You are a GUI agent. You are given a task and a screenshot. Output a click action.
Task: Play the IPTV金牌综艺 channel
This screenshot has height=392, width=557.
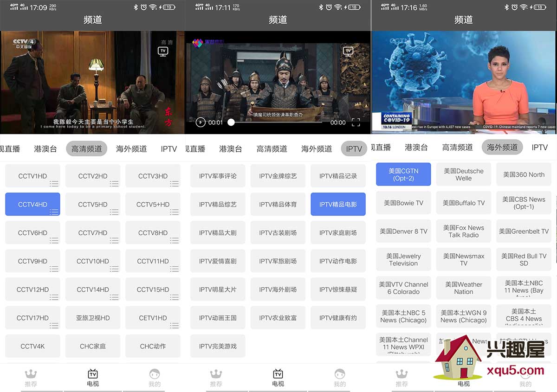[278, 176]
